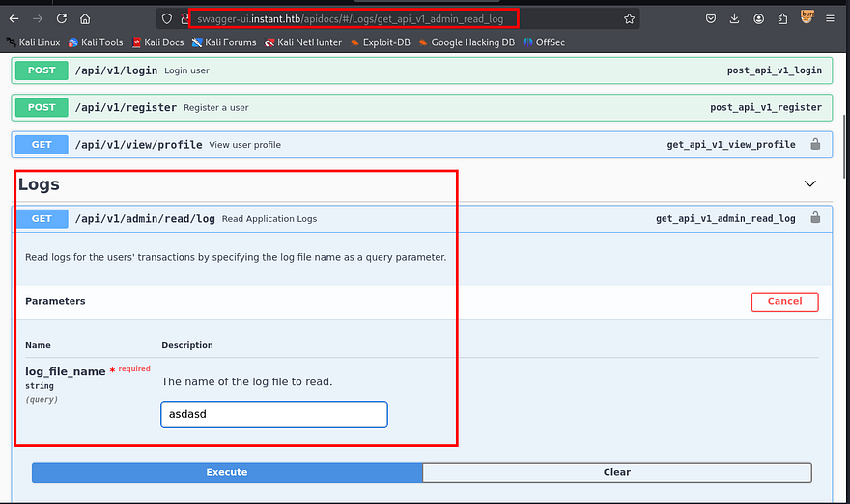Open the Kali NetHunter bookmark
The height and width of the screenshot is (504, 850).
click(x=303, y=42)
